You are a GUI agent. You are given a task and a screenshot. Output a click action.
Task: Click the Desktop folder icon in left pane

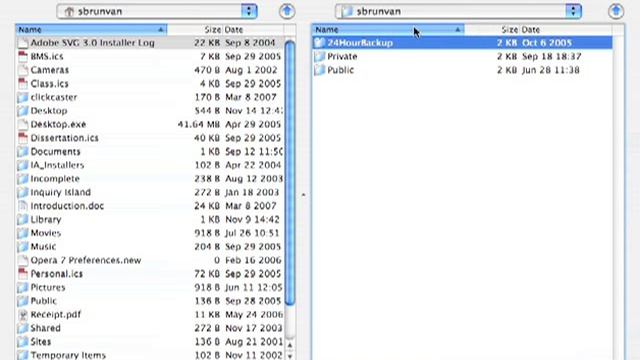coord(23,111)
